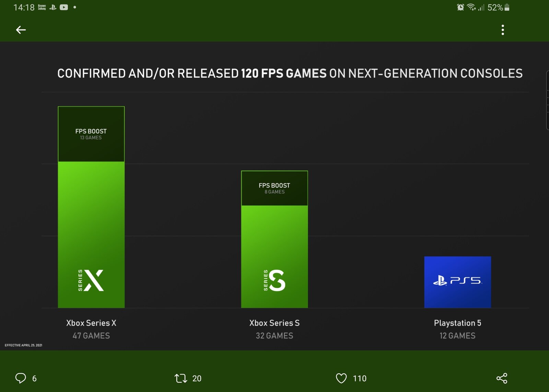This screenshot has width=549, height=392.
Task: Tap the Xbox Series X label
Action: (x=91, y=323)
